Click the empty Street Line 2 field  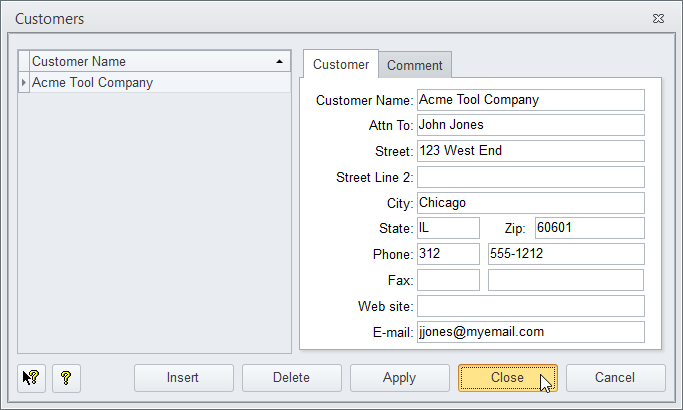(530, 177)
